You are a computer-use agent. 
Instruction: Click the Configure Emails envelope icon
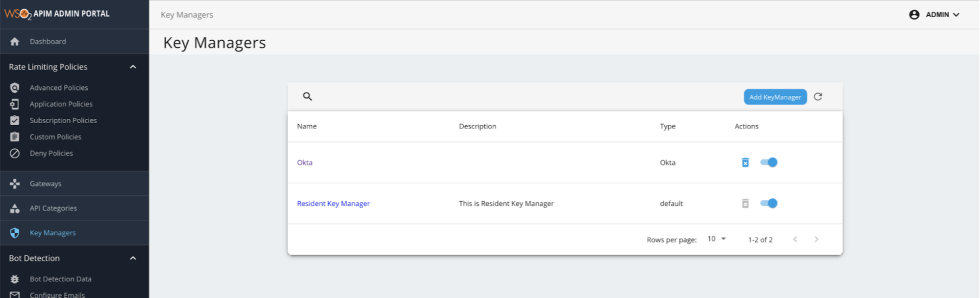pos(15,295)
